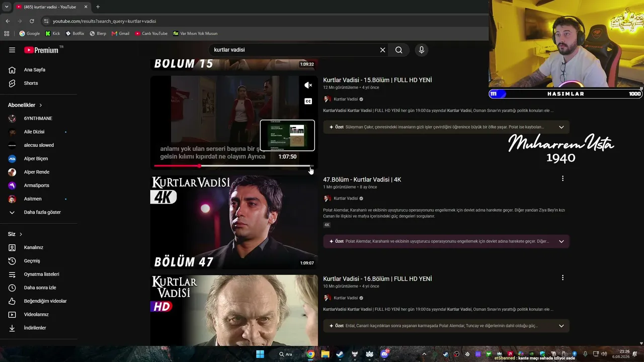Viewport: 644px width, 362px height.
Task: Click the 4K badge under 47.Bölüm
Action: [x=327, y=225]
